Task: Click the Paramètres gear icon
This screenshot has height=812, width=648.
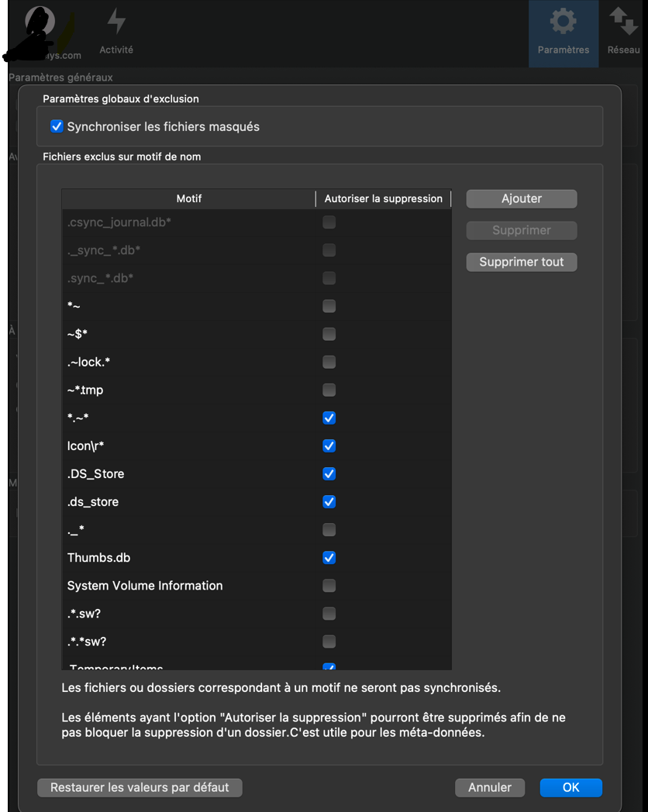Action: (x=563, y=22)
